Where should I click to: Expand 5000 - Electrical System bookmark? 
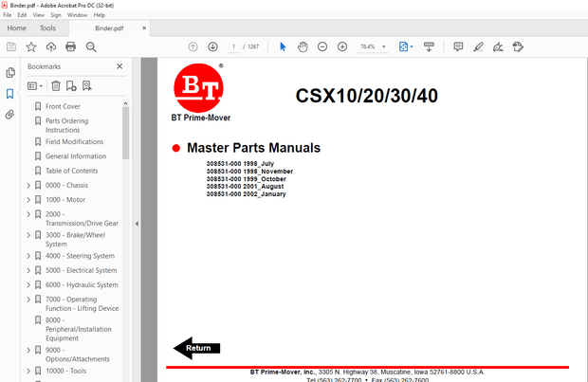(28, 271)
